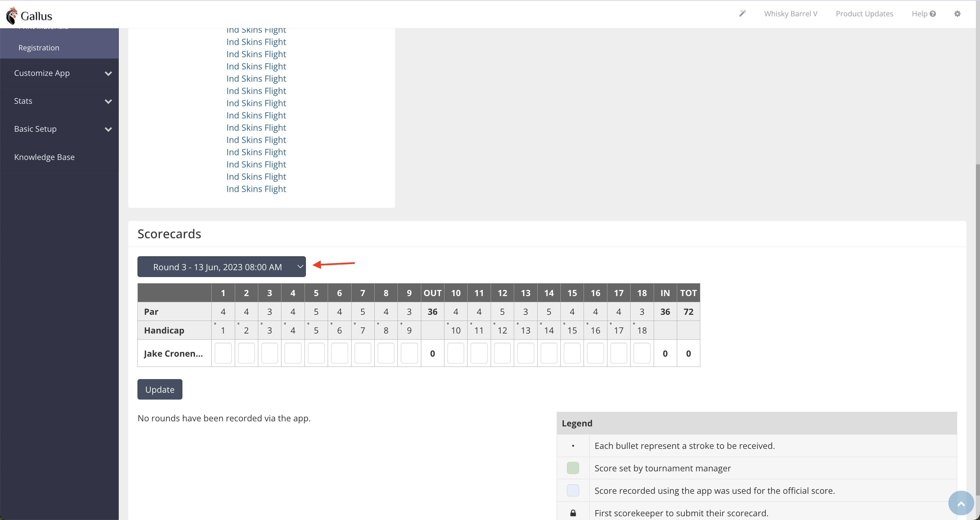980x520 pixels.
Task: Click hole 12 score box for Jake Cronen
Action: click(502, 353)
